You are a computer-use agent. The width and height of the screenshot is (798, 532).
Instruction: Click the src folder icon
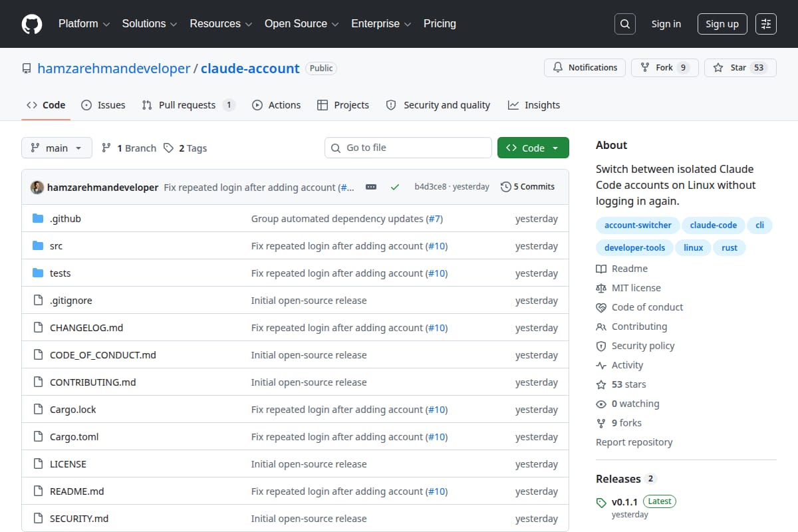tap(38, 246)
